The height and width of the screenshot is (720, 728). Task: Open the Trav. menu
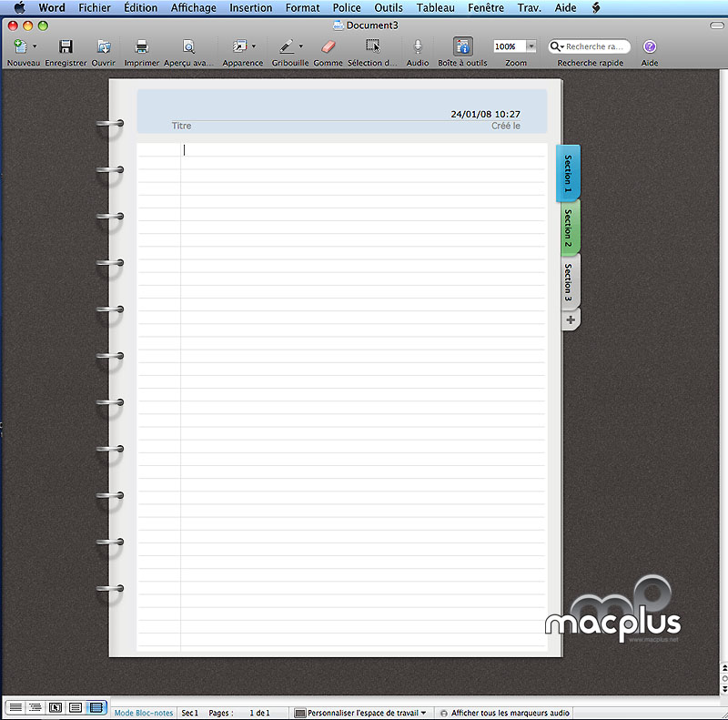point(530,7)
